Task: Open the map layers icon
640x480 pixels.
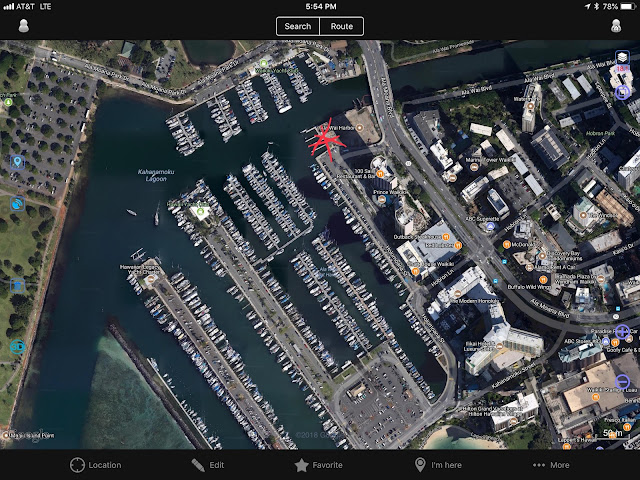Action: click(622, 57)
